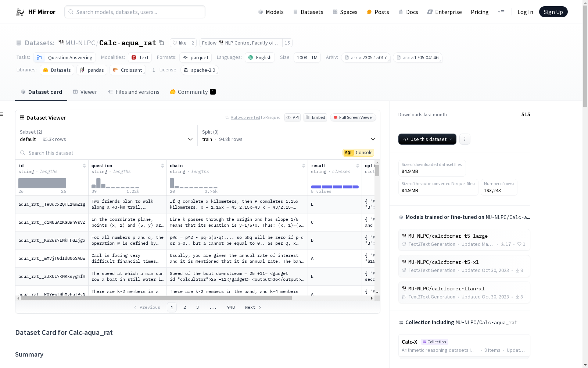Image resolution: width=588 pixels, height=368 pixels.
Task: Open the pandas library tag
Action: 92,70
